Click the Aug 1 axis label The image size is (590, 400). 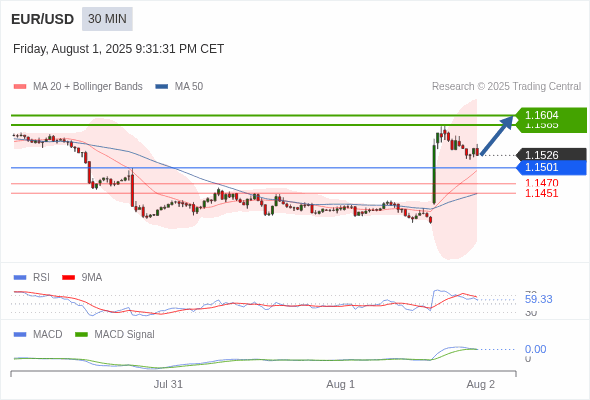click(x=341, y=385)
